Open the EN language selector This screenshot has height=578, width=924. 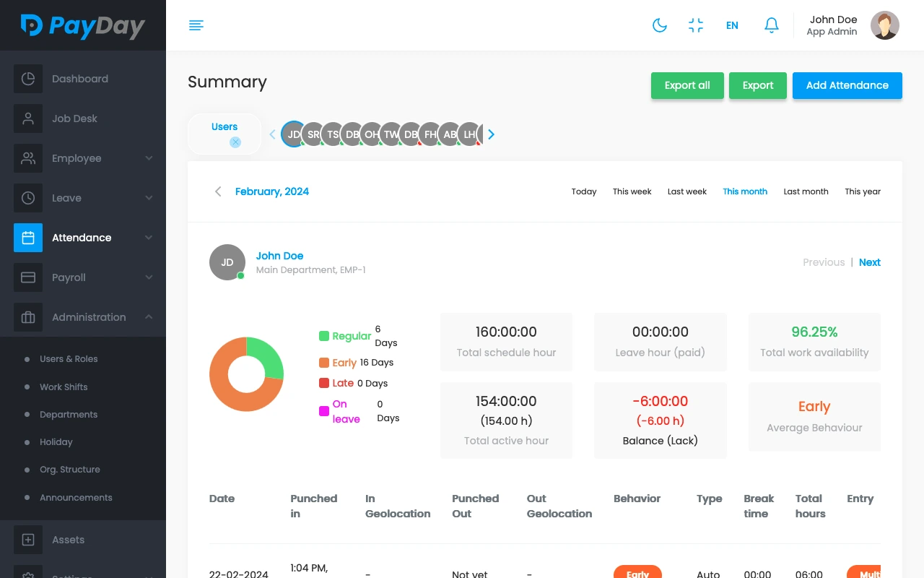point(732,25)
